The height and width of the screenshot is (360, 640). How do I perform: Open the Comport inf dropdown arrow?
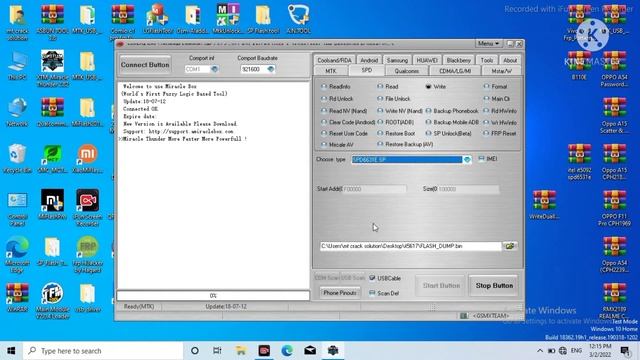(x=214, y=69)
